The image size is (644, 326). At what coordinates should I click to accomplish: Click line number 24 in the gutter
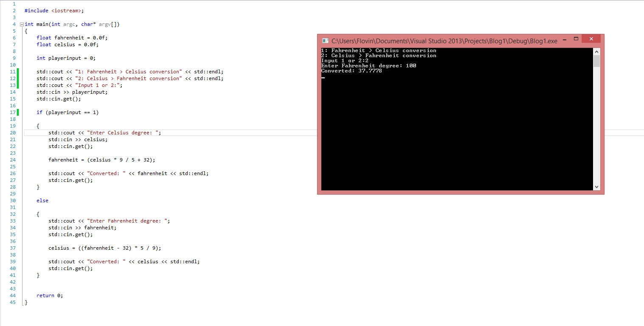pos(12,160)
